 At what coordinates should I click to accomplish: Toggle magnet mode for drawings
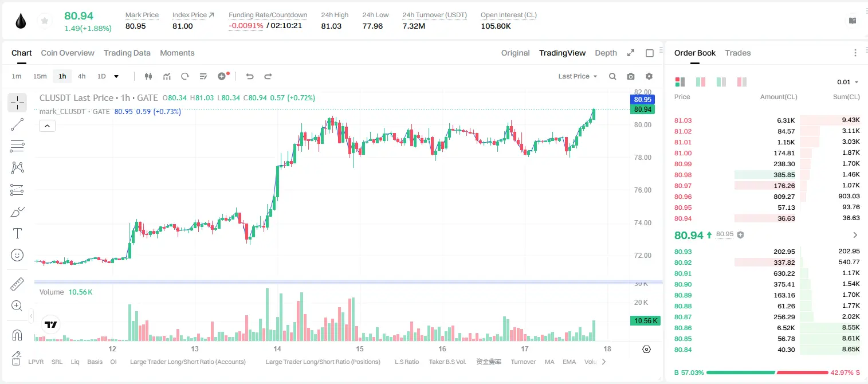17,335
